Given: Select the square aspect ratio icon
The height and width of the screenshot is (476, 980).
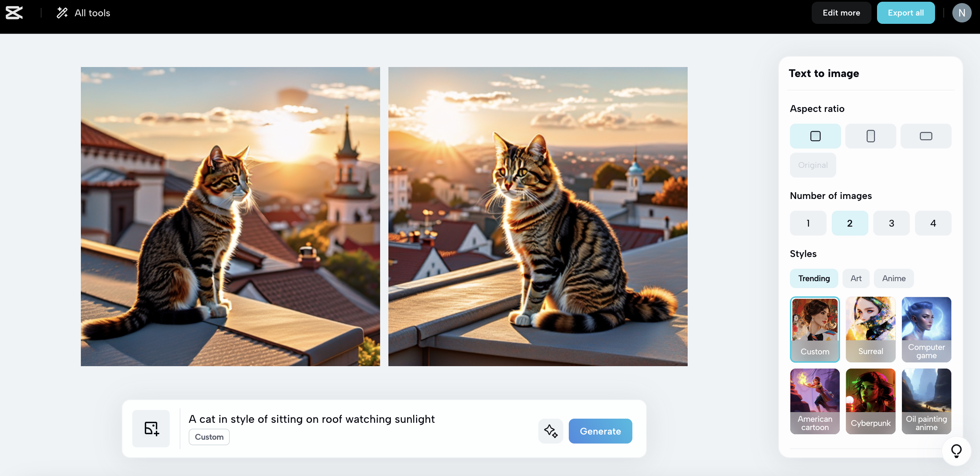Looking at the screenshot, I should [x=815, y=136].
